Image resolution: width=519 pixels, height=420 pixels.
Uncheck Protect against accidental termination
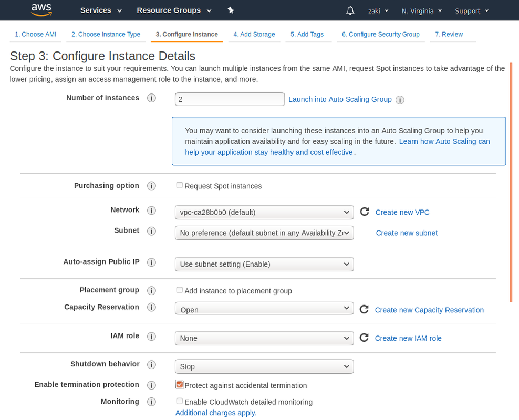tap(180, 384)
